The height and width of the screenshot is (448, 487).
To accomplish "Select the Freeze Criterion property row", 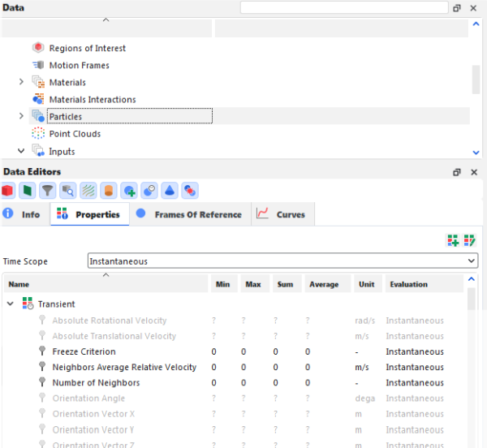I will point(235,351).
